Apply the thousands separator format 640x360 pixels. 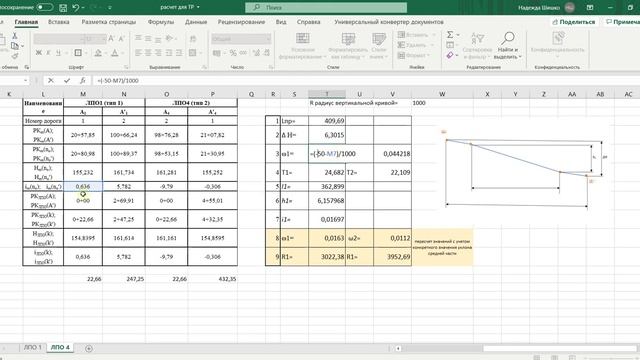(x=243, y=53)
